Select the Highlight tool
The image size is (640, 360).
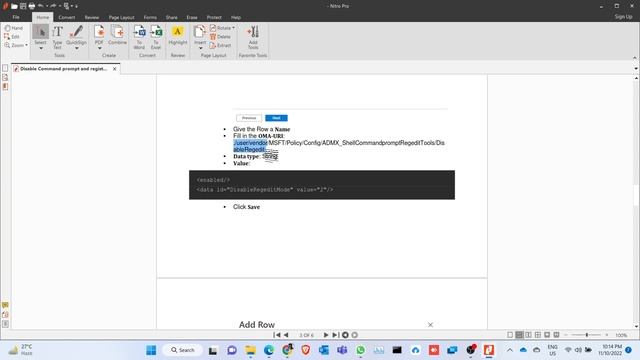(x=178, y=35)
